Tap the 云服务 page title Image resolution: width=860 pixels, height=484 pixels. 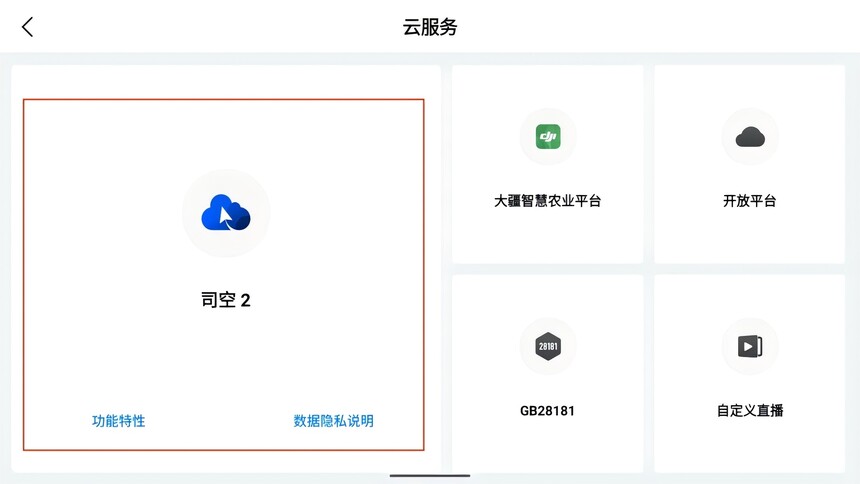point(430,27)
